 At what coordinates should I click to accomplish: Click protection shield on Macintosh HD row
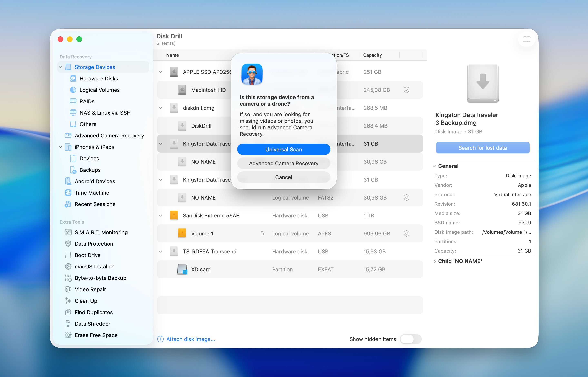point(406,90)
